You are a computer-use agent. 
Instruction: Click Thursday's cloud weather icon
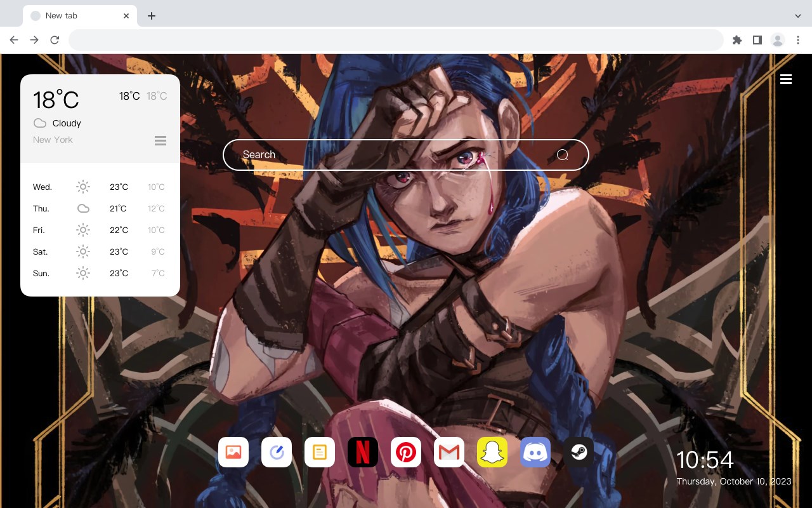pos(83,208)
